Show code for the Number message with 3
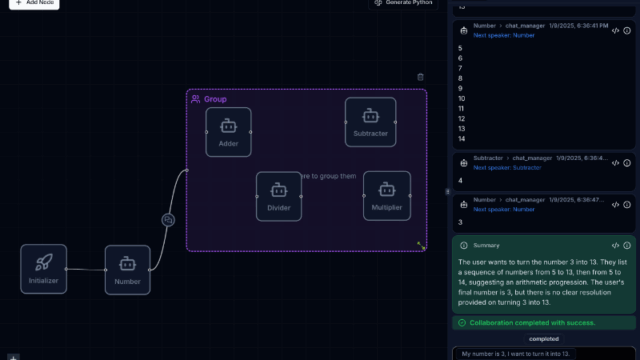Screen dimensions: 640x360 tap(615, 205)
